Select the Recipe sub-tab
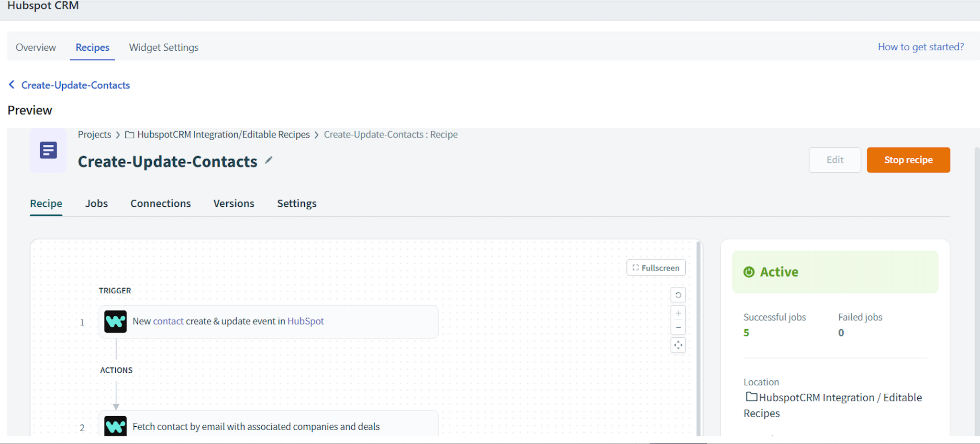The height and width of the screenshot is (444, 980). click(x=46, y=203)
